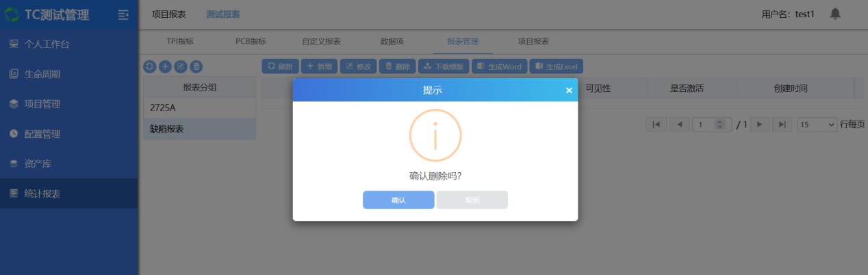Open the 自定义报表 tab

click(322, 41)
